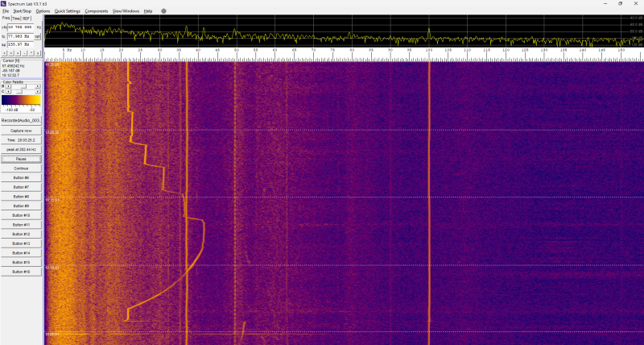Minimize the Spectrum Lab window
The image size is (644, 345).
pyautogui.click(x=606, y=3)
